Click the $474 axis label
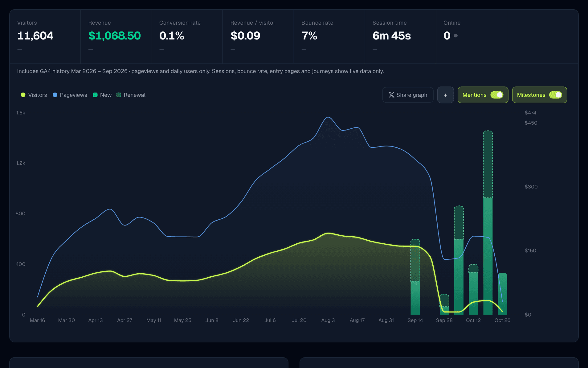 tap(530, 113)
